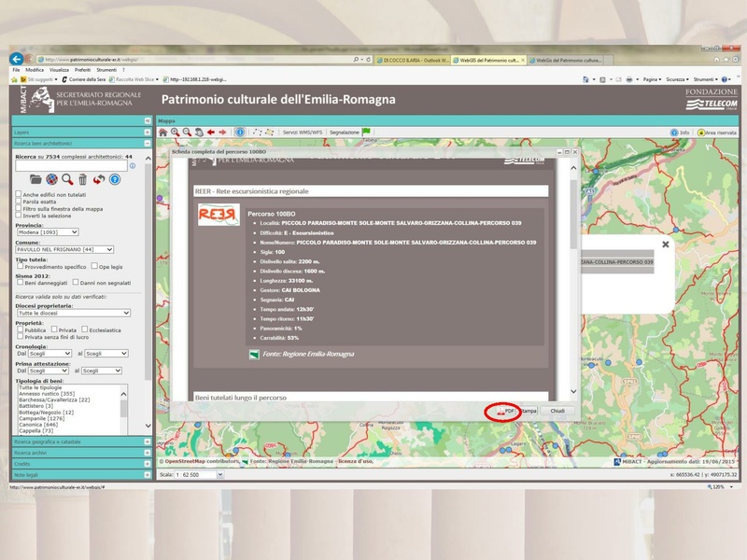Go to previous map view arrow

click(211, 133)
